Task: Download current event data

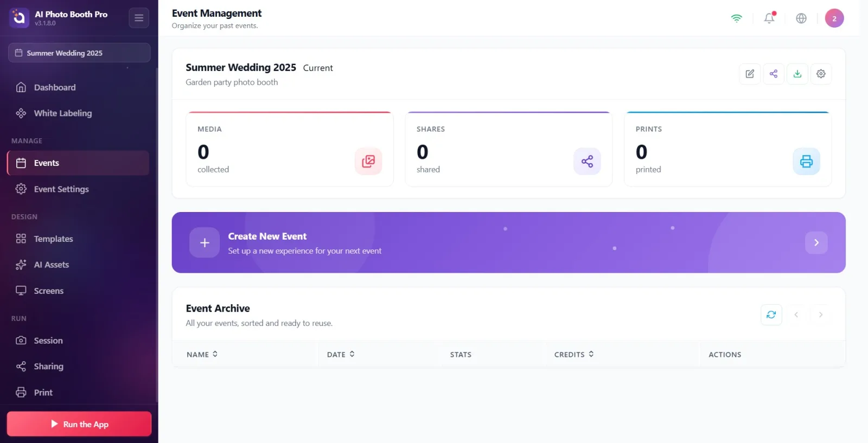Action: pyautogui.click(x=797, y=74)
